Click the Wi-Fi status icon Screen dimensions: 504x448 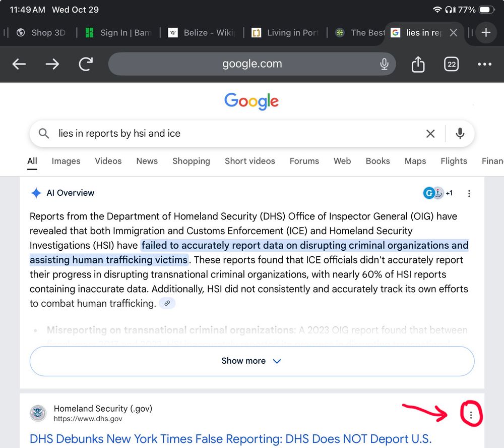437,10
